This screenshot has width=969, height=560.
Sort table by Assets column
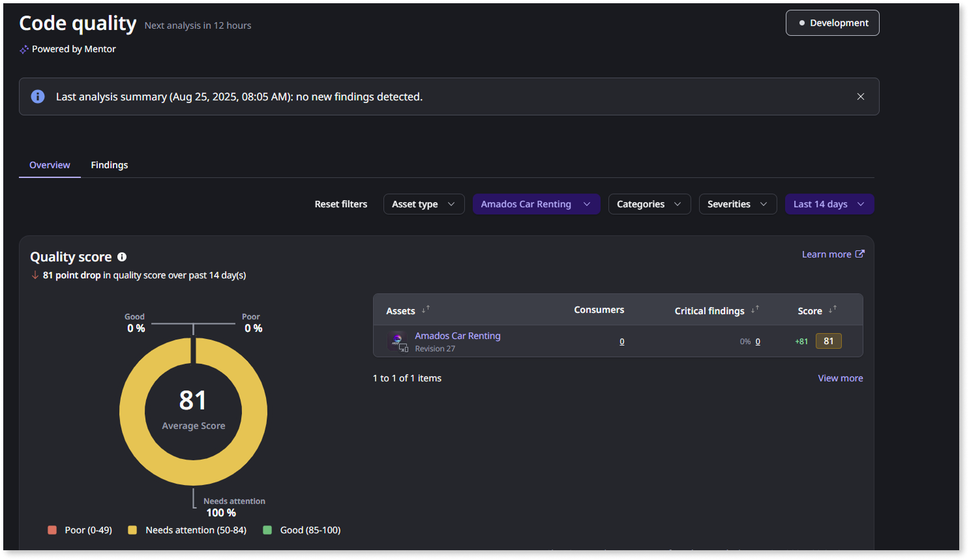click(x=426, y=310)
